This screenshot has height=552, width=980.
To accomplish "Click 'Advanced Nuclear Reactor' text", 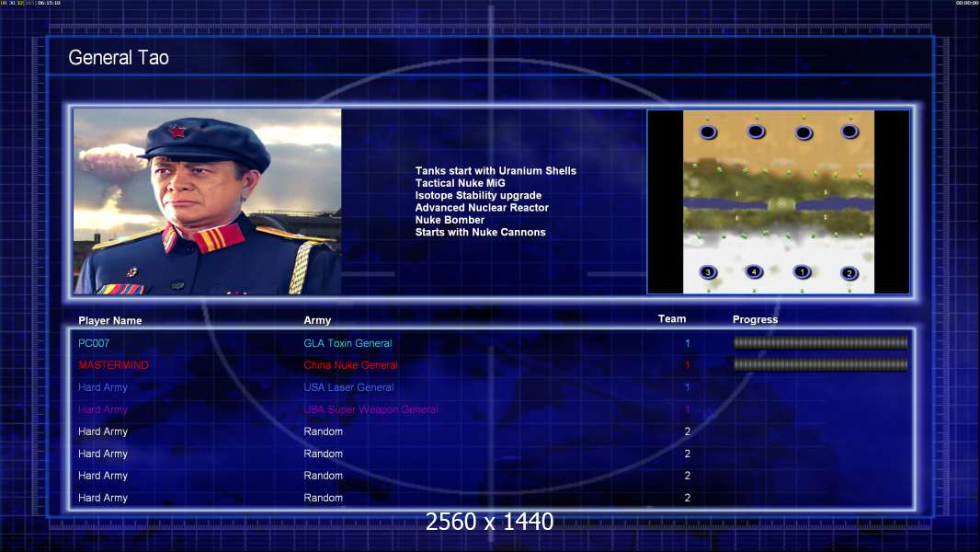I will (x=482, y=208).
